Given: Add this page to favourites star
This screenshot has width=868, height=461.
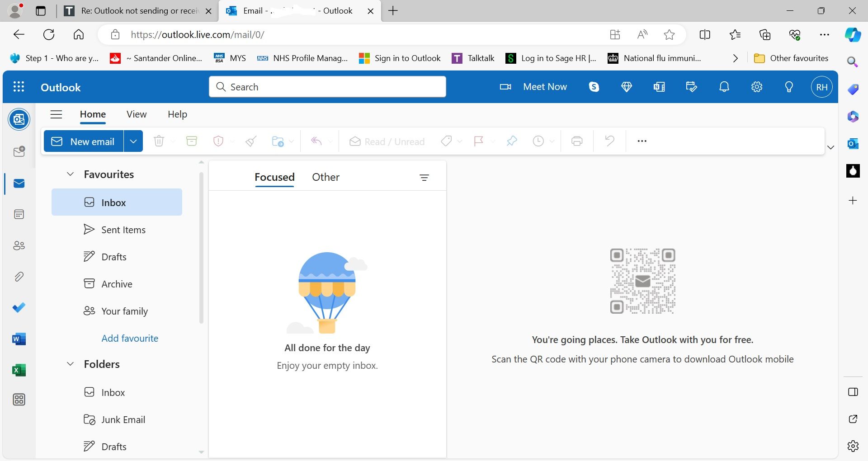Looking at the screenshot, I should click(x=669, y=35).
